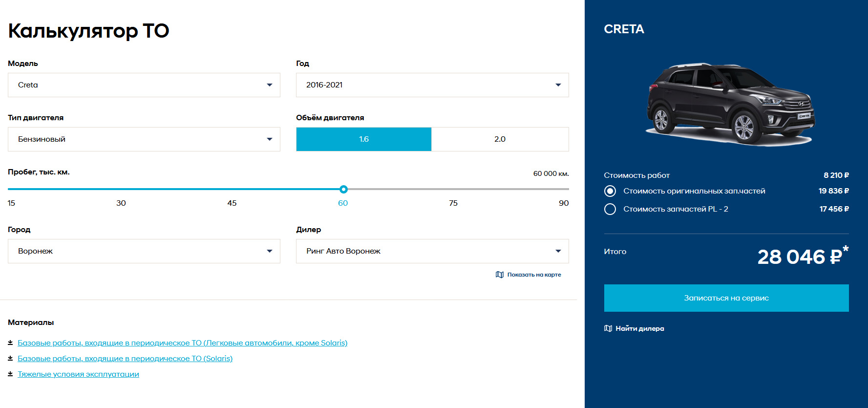Click the Записаться на сервис button

point(726,298)
